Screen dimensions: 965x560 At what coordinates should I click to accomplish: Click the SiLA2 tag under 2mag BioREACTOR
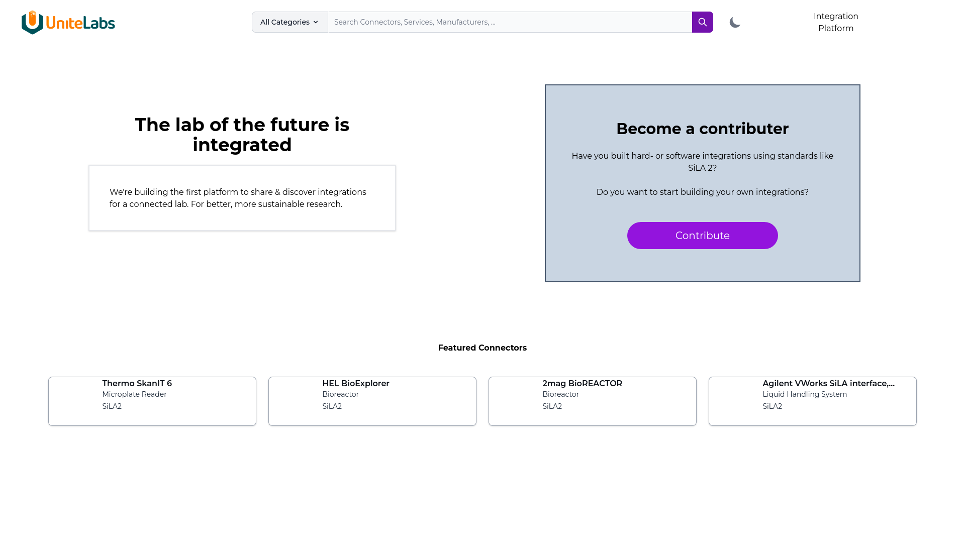click(x=552, y=406)
